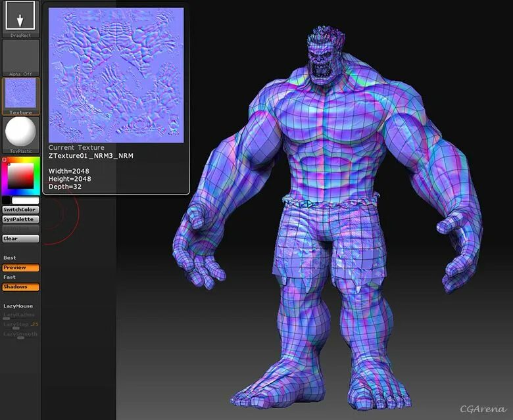Toggle the Shadows option
Viewport: 513px width, 420px height.
20,287
